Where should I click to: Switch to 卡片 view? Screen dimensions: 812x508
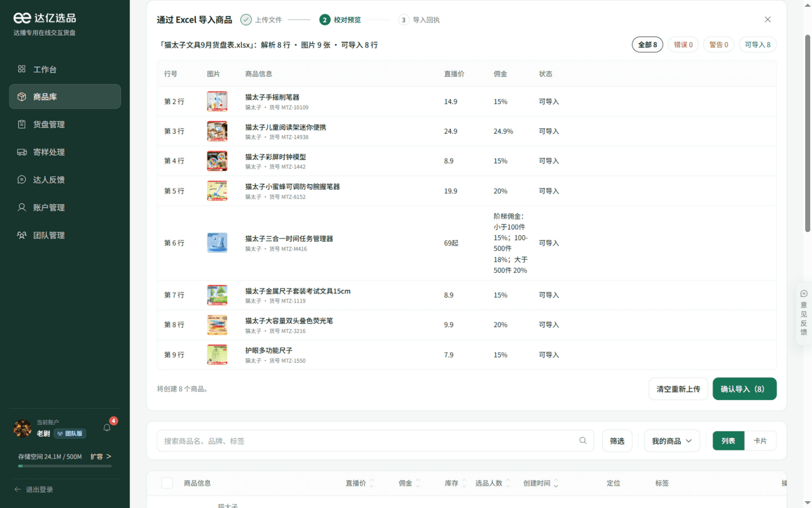pos(760,441)
